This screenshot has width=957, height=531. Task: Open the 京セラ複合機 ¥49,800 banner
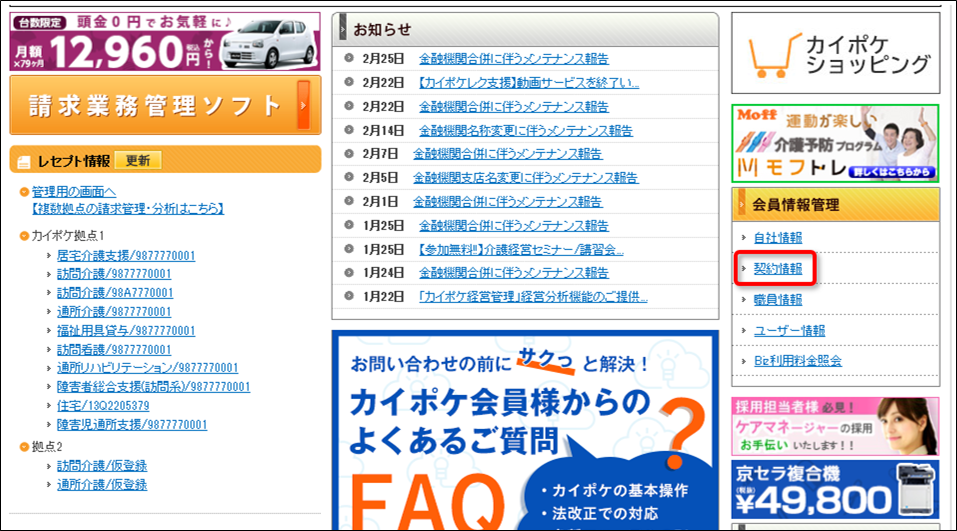[x=836, y=489]
